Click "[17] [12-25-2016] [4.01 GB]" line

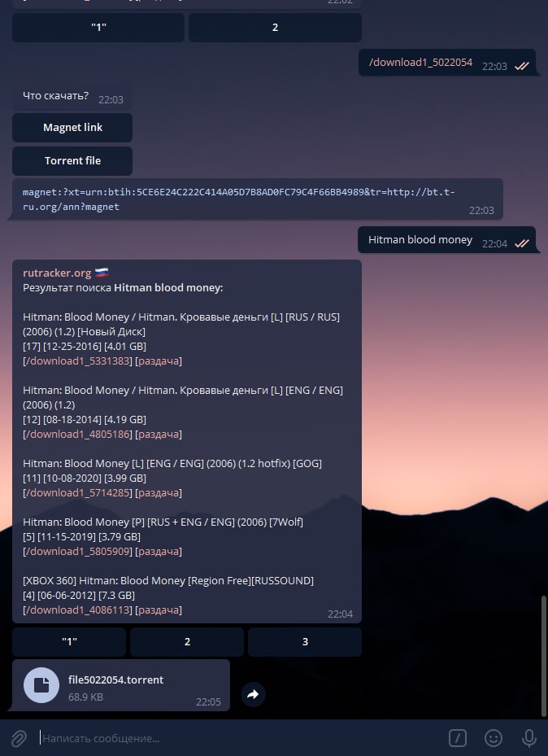pos(85,346)
